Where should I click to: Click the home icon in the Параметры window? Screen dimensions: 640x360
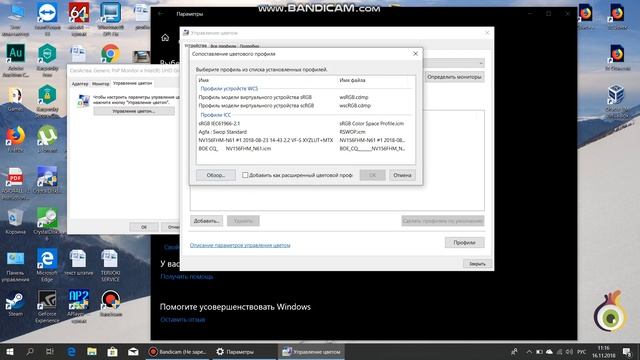(165, 38)
